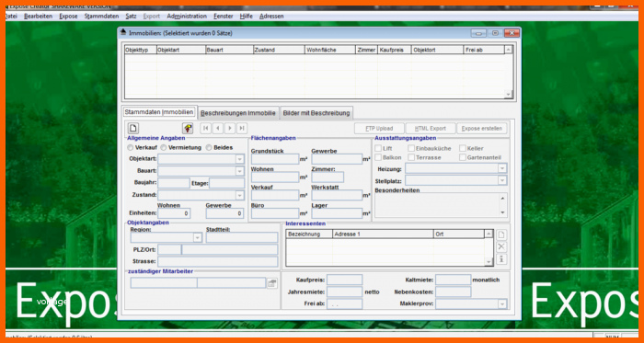Viewport: 644px width, 343px height.
Task: Click into the Baujahr field
Action: coord(174,183)
